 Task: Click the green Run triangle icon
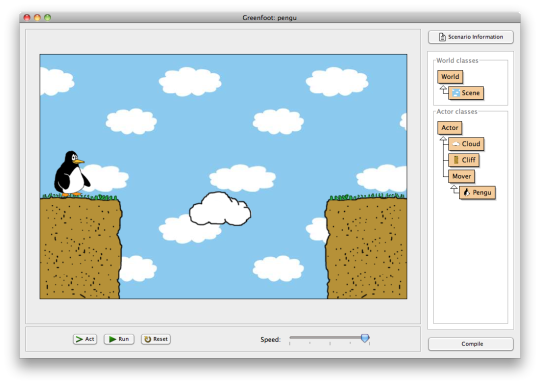point(112,339)
